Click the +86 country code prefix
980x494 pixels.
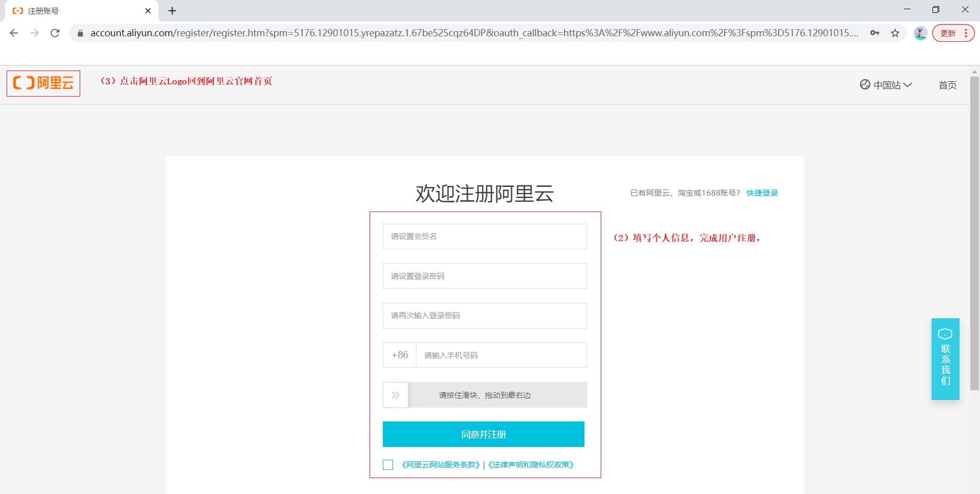tap(400, 355)
